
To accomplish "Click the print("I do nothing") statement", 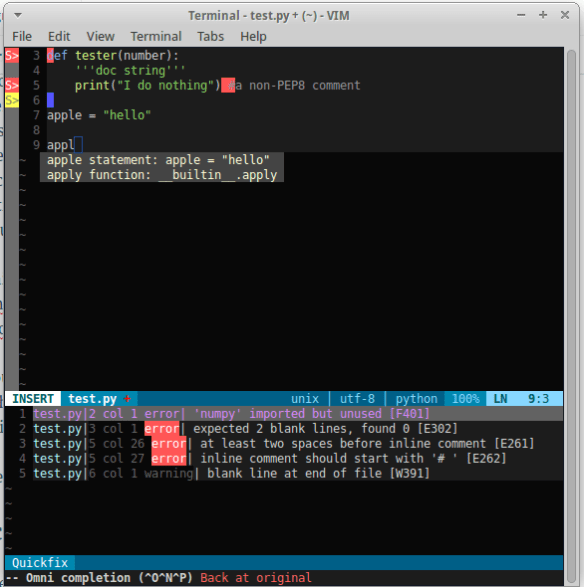I will tap(147, 85).
